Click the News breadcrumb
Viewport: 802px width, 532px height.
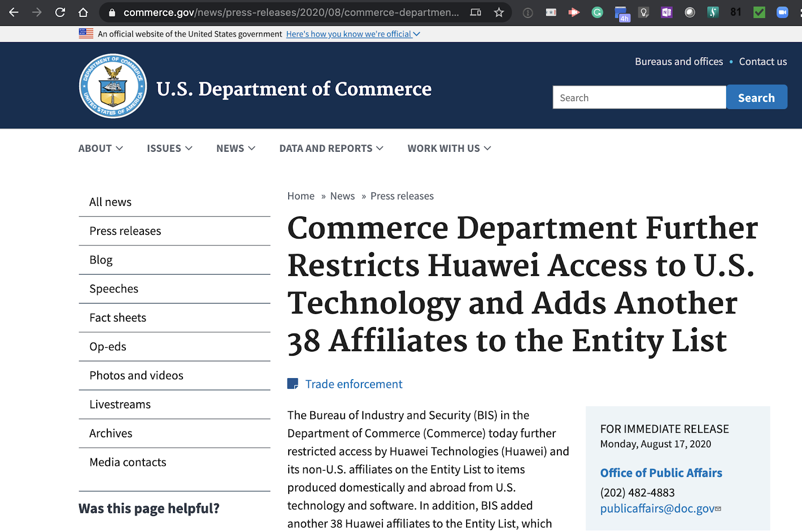[342, 196]
